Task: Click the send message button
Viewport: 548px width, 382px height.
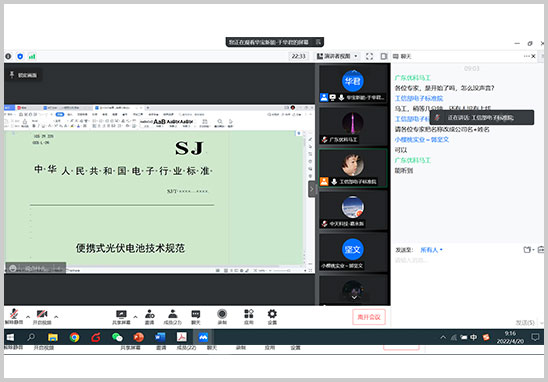Action: point(525,323)
